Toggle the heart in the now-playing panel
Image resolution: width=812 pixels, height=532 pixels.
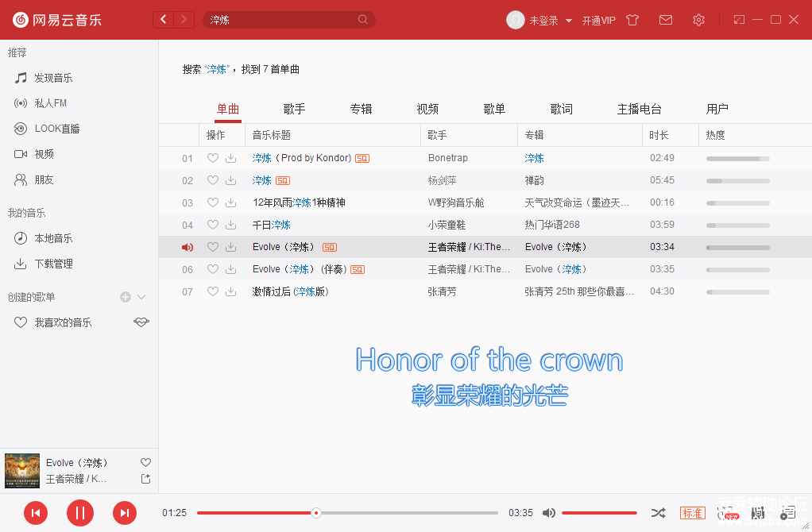click(x=146, y=463)
